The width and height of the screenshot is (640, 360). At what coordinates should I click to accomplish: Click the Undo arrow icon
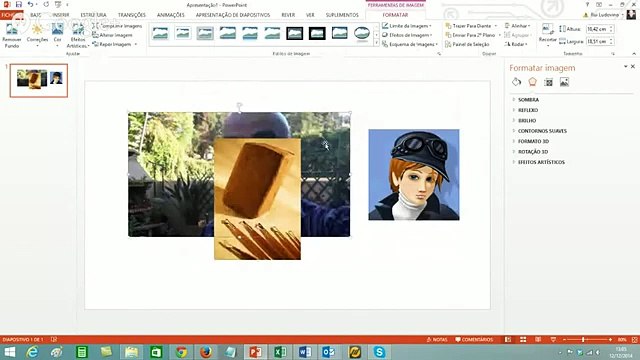coord(30,4)
